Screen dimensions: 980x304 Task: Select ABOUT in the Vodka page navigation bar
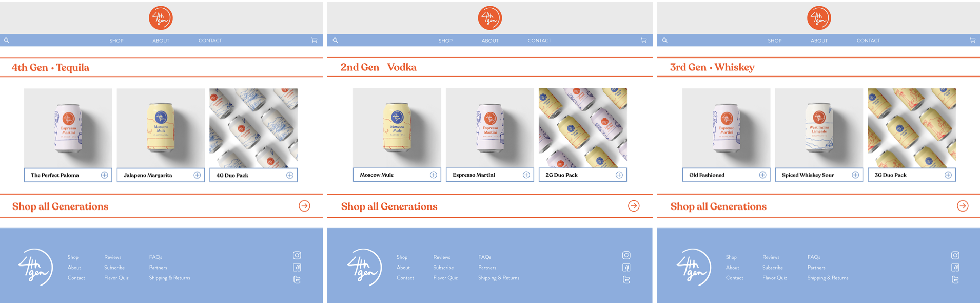(490, 41)
